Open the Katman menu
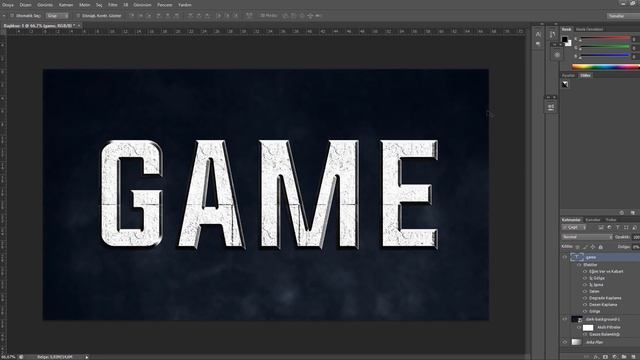This screenshot has height=360, width=640. (x=66, y=5)
